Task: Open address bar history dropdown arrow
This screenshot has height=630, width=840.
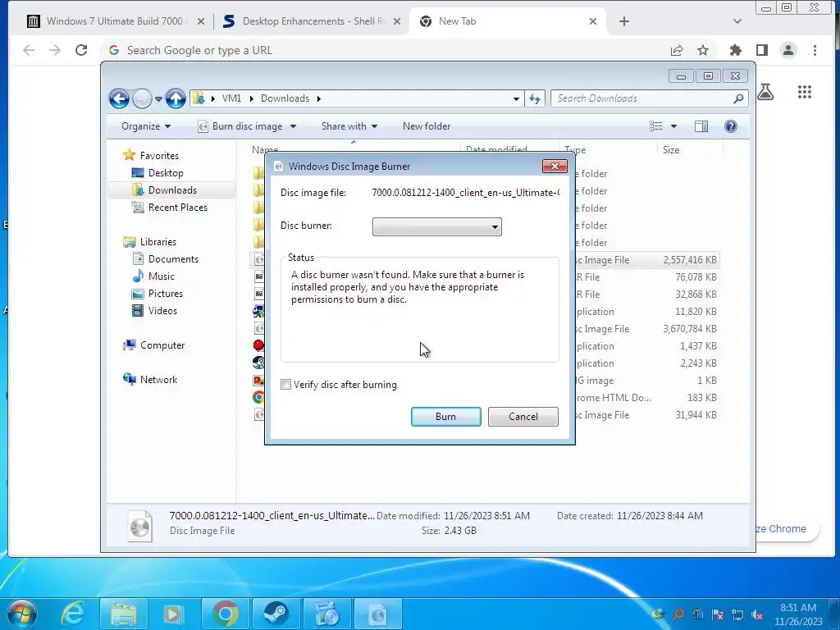Action: pyautogui.click(x=516, y=98)
